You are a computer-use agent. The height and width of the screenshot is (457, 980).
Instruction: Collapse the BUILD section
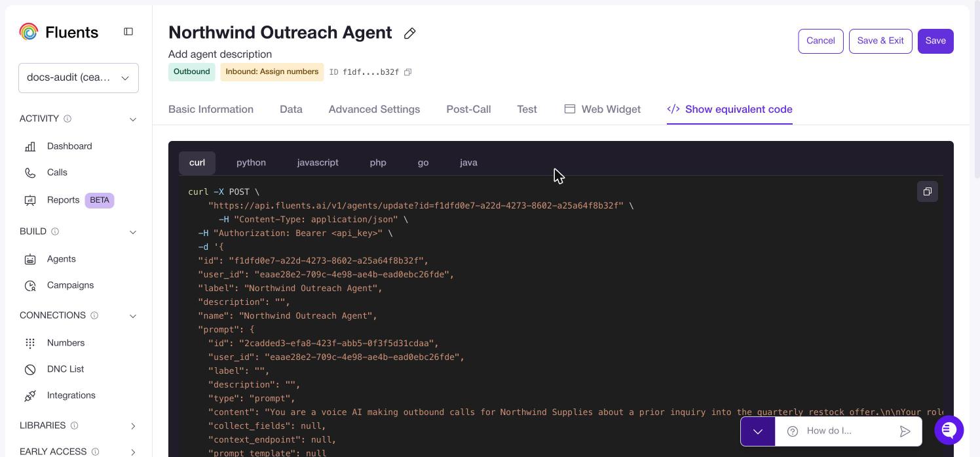tap(133, 232)
